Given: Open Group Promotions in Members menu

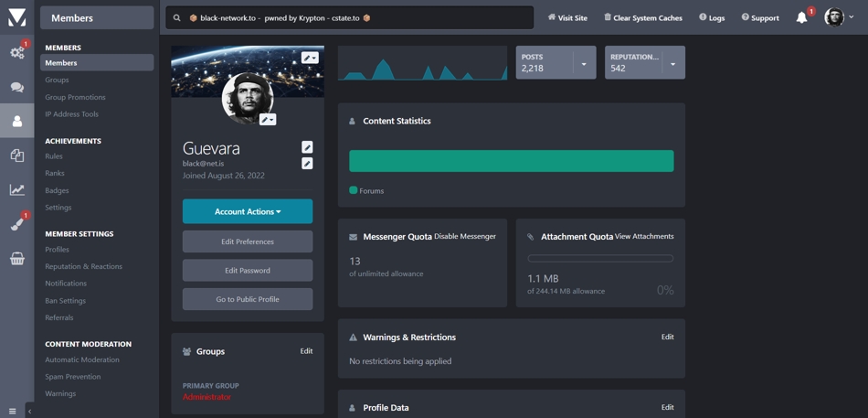Looking at the screenshot, I should click(75, 97).
